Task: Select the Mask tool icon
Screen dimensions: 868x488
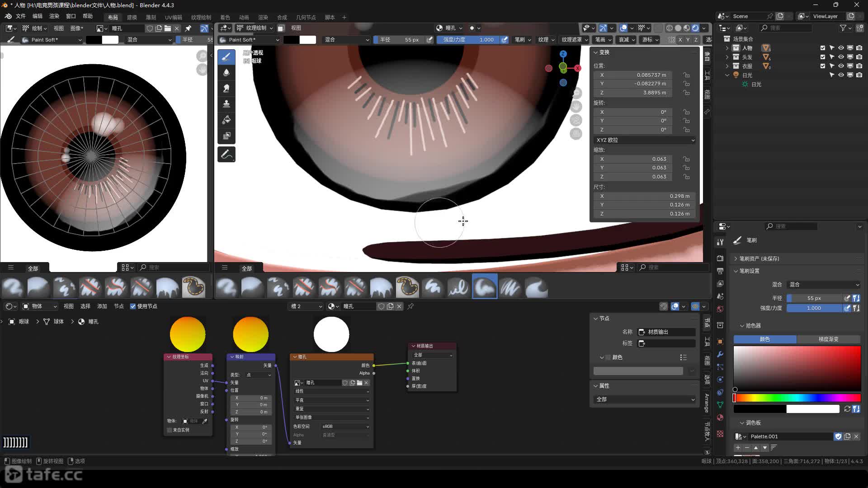Action: pos(226,136)
